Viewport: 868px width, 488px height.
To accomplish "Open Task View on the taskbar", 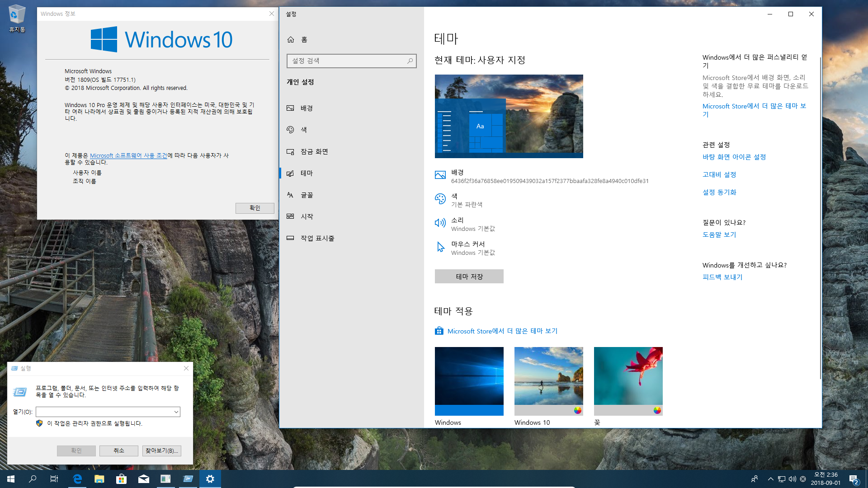I will (x=54, y=479).
